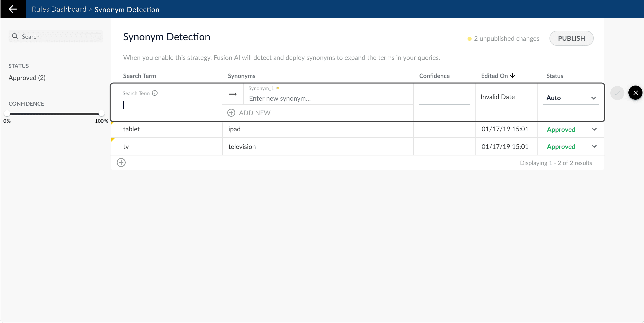The width and height of the screenshot is (644, 323).
Task: Click the Enter new synonym field
Action: 327,98
